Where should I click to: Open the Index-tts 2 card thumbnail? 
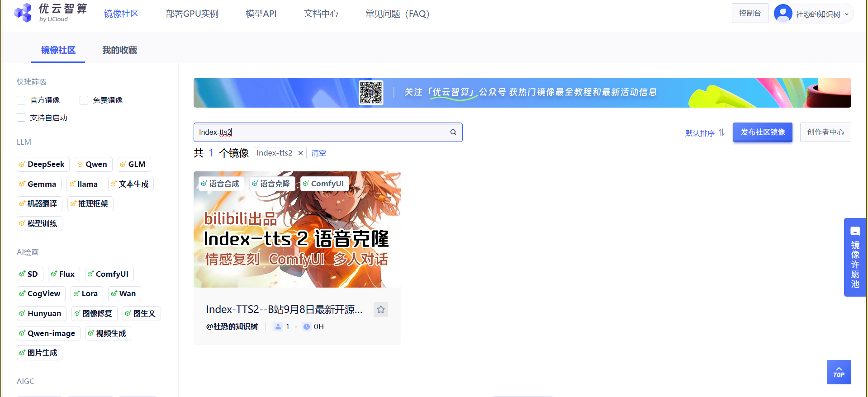click(297, 229)
